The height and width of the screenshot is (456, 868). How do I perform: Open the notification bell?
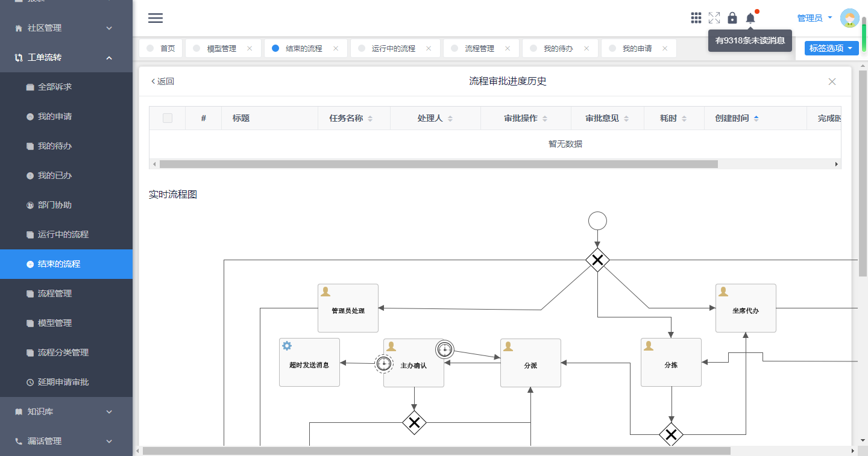point(750,18)
